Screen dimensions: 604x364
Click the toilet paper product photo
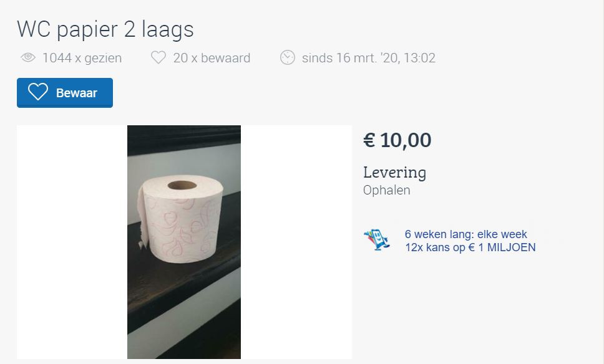coord(183,242)
